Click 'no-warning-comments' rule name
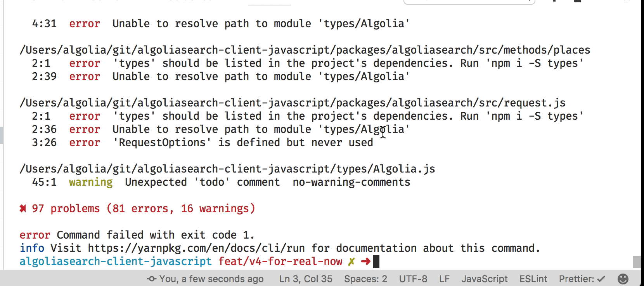The width and height of the screenshot is (644, 286). click(351, 182)
